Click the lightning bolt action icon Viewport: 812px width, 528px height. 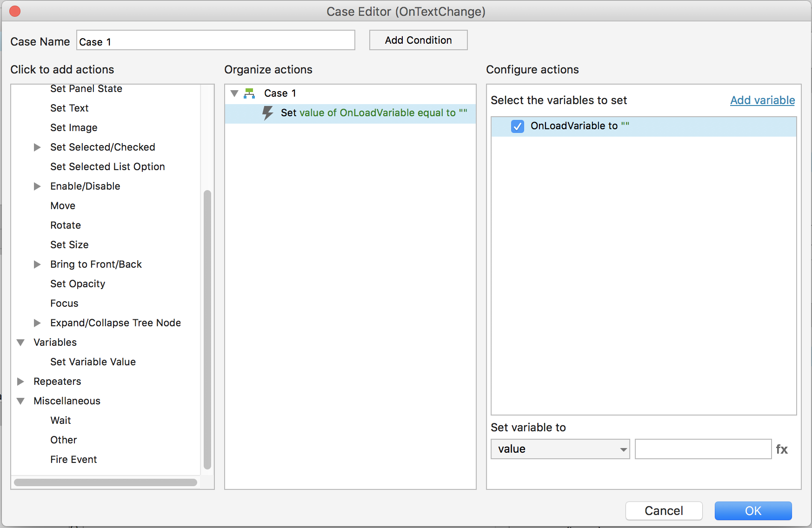pos(267,113)
